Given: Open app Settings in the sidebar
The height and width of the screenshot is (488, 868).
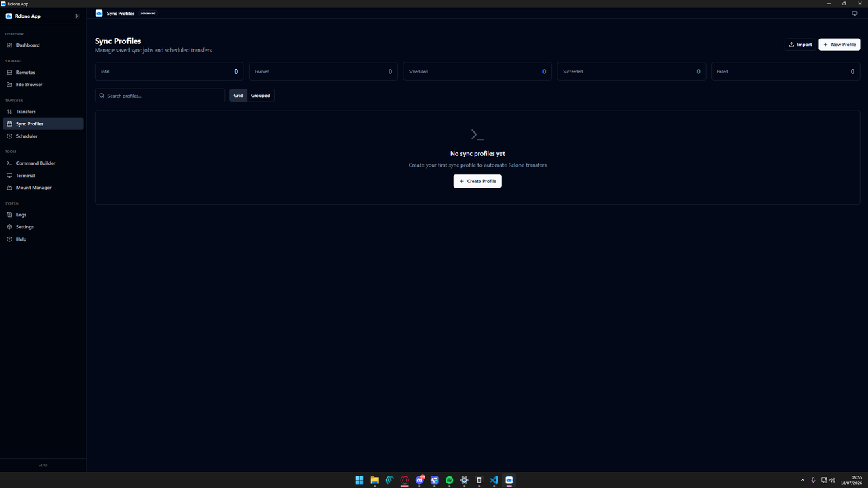Looking at the screenshot, I should click(x=43, y=227).
